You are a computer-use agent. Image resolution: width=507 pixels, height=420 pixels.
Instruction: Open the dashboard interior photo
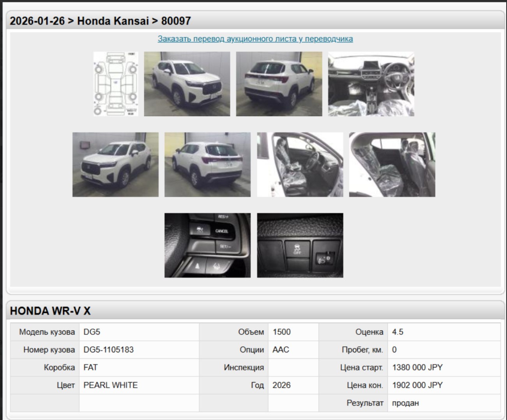click(371, 84)
